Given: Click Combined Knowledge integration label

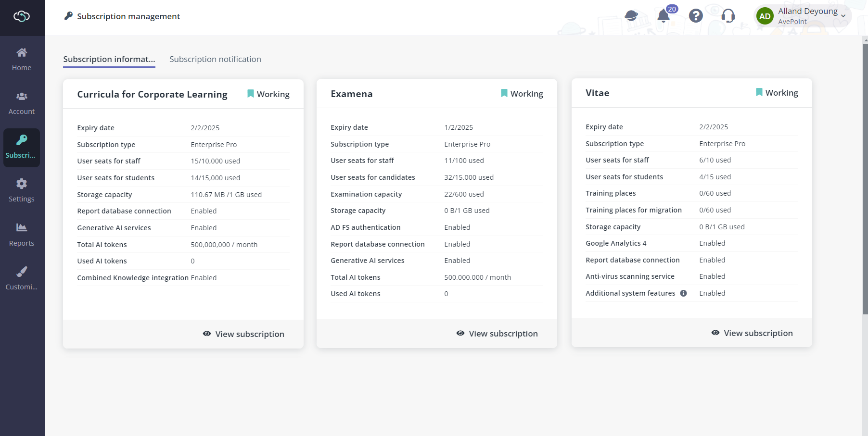Looking at the screenshot, I should tap(133, 278).
